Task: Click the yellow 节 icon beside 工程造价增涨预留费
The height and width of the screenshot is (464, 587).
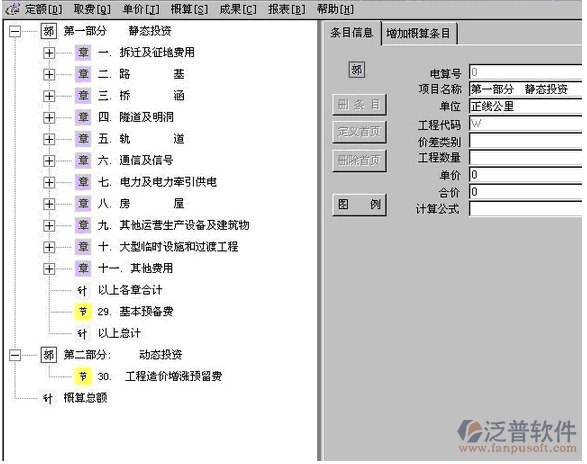Action: (x=83, y=376)
